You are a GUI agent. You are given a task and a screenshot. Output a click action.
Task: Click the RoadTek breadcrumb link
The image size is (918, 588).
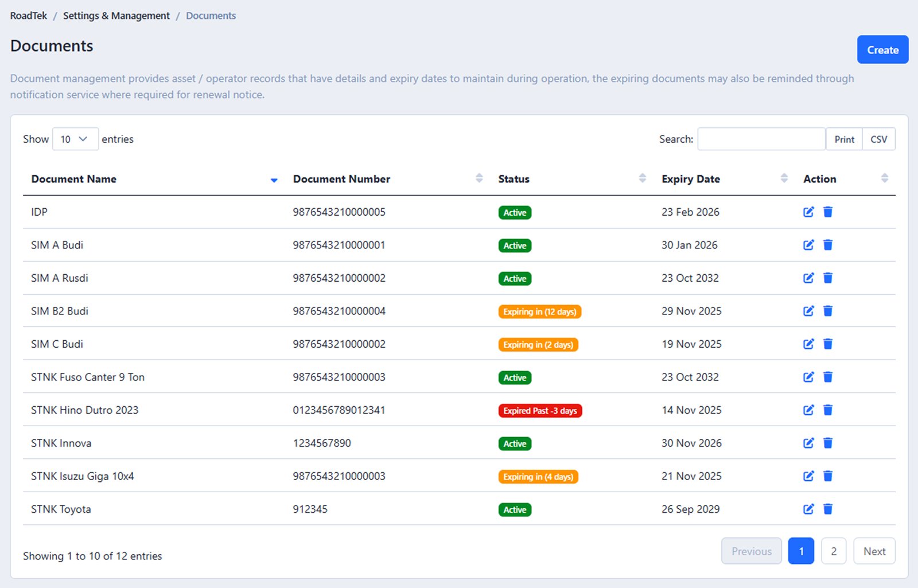pos(29,15)
